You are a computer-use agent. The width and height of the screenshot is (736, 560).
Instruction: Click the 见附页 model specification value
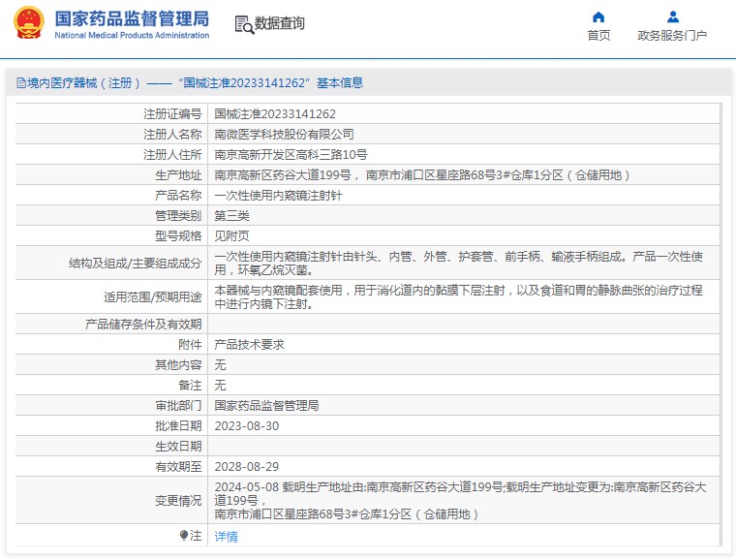tap(231, 235)
